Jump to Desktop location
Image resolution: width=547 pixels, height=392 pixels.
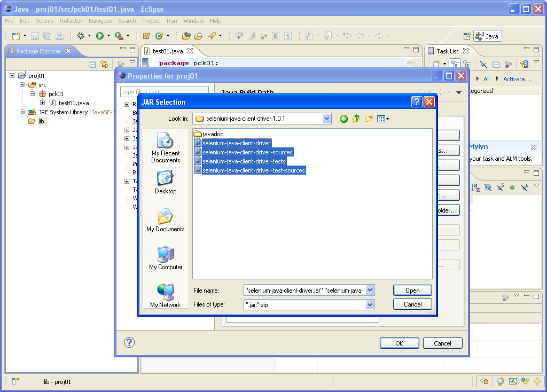(166, 183)
